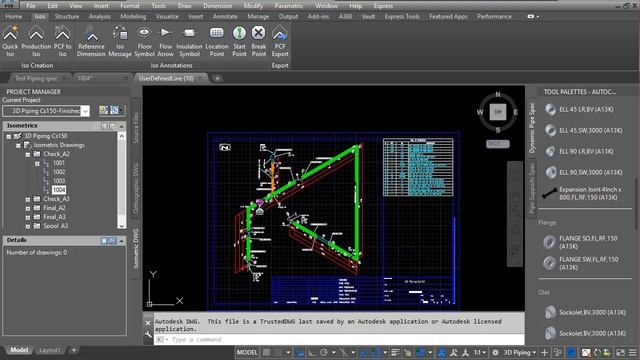Screen dimensions: 640x360
Task: Select the PCF to Iso tool
Action: click(x=62, y=41)
